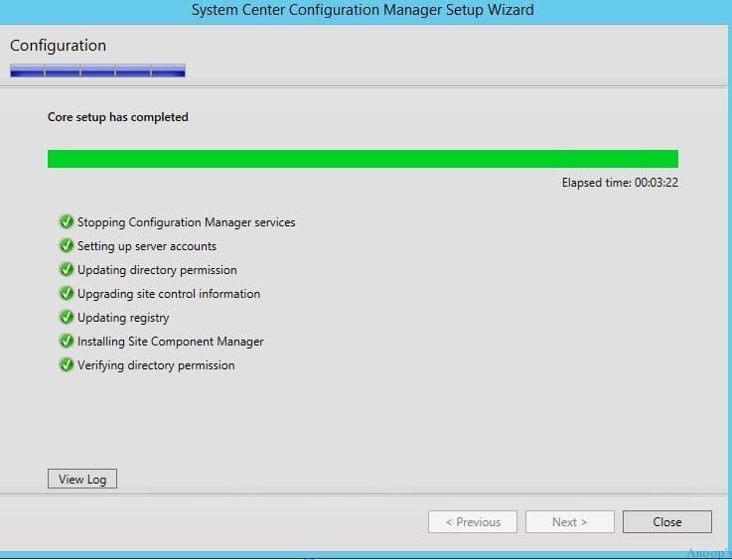Select 'Stopping Configuration Manager services' text
Viewport: 732px width, 560px height.
point(187,222)
